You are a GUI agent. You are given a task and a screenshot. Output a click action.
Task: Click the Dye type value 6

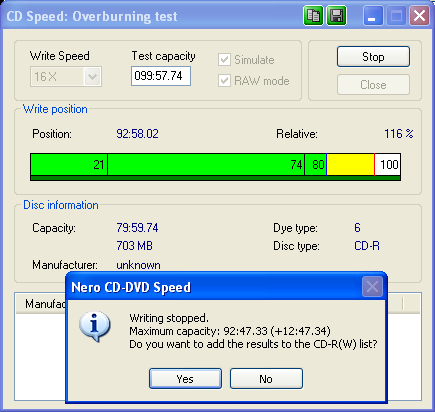tap(357, 228)
